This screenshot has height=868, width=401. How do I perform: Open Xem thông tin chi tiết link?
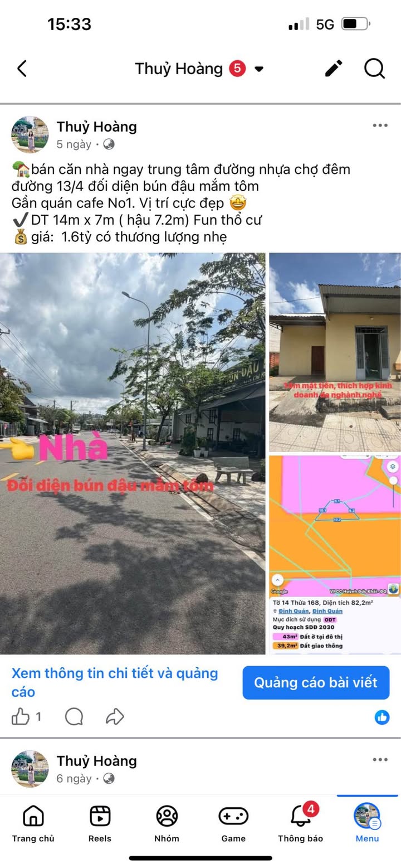pyautogui.click(x=115, y=682)
